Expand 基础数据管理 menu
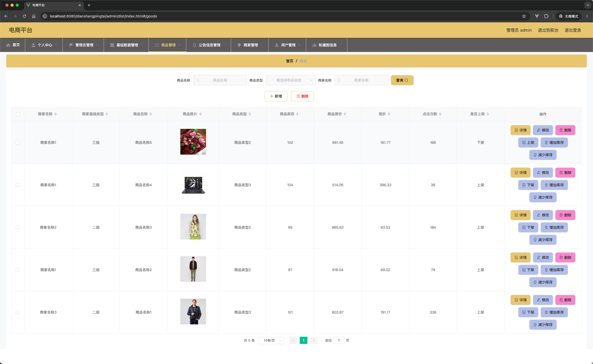 126,45
